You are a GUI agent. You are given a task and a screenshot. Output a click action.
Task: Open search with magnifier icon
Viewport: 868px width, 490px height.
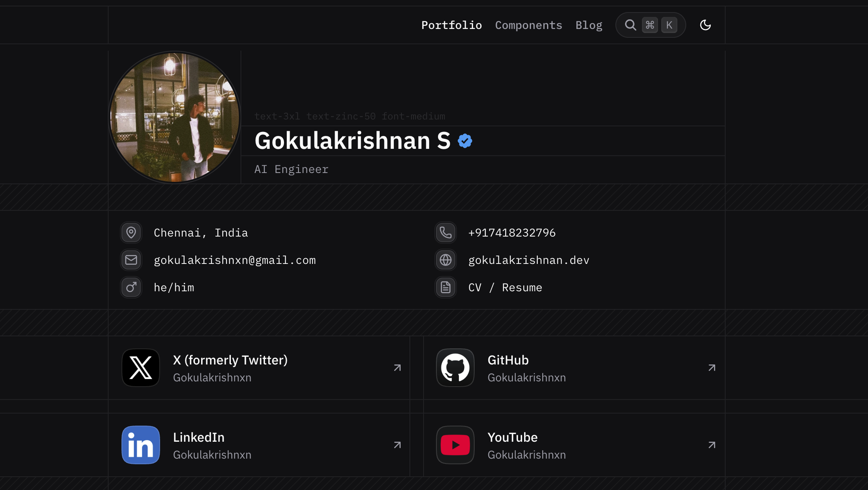(630, 25)
